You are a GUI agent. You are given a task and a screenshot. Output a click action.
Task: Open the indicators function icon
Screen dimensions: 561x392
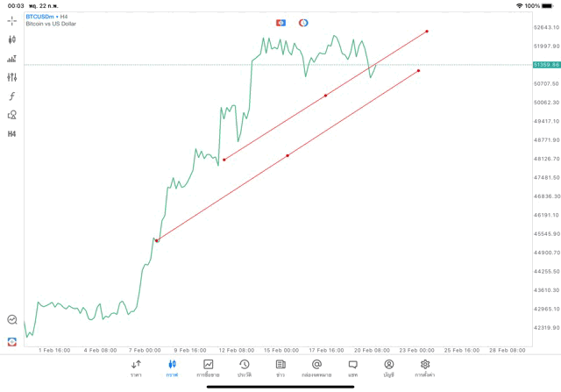(12, 96)
